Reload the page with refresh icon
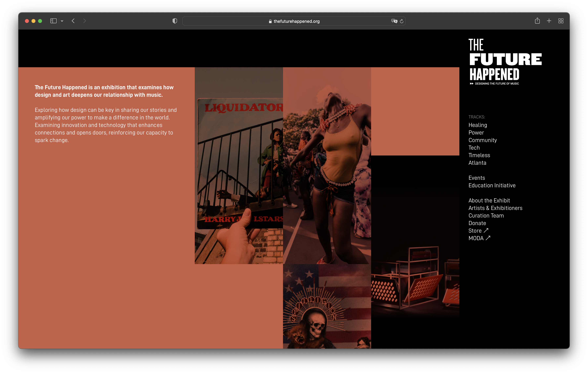The width and height of the screenshot is (588, 373). [402, 21]
